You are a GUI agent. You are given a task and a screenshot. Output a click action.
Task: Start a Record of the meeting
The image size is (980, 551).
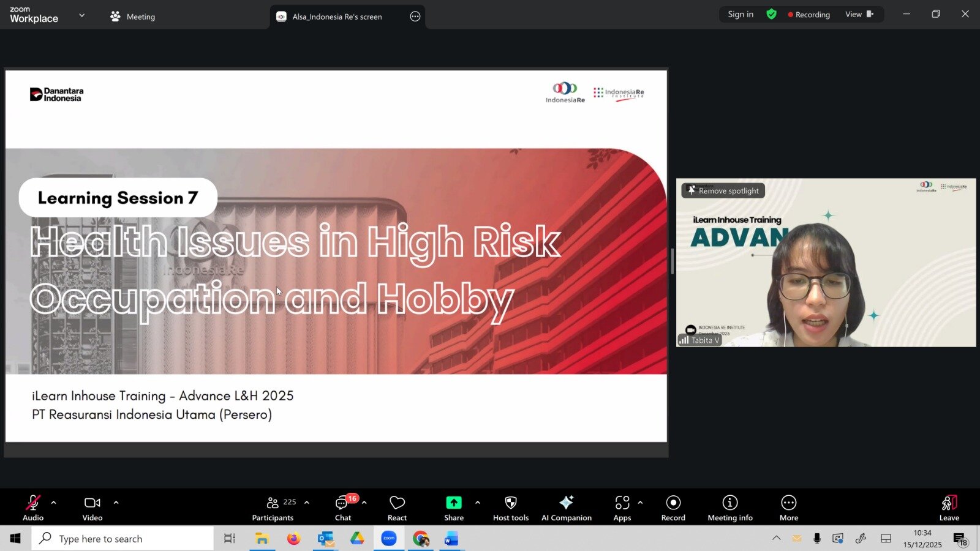(673, 507)
